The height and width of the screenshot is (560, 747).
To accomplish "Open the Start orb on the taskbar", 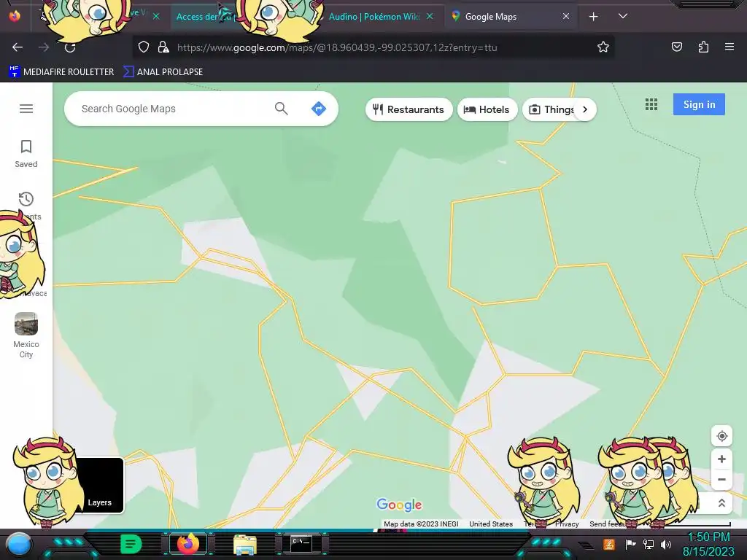I will (19, 544).
